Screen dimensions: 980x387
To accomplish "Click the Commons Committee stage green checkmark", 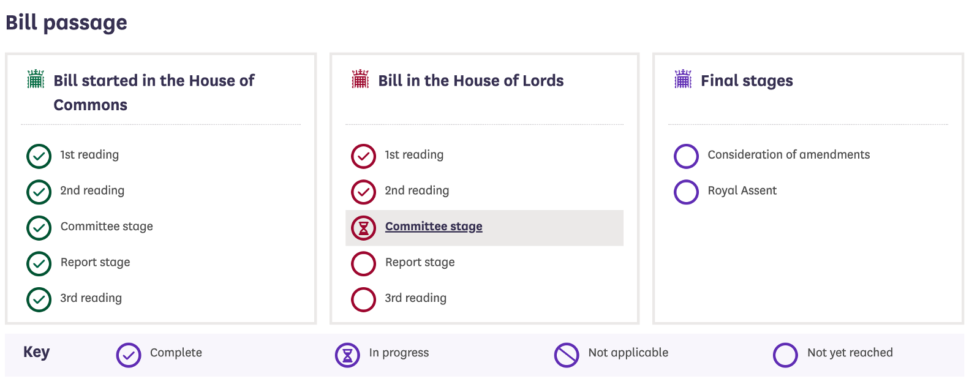I will 39,228.
